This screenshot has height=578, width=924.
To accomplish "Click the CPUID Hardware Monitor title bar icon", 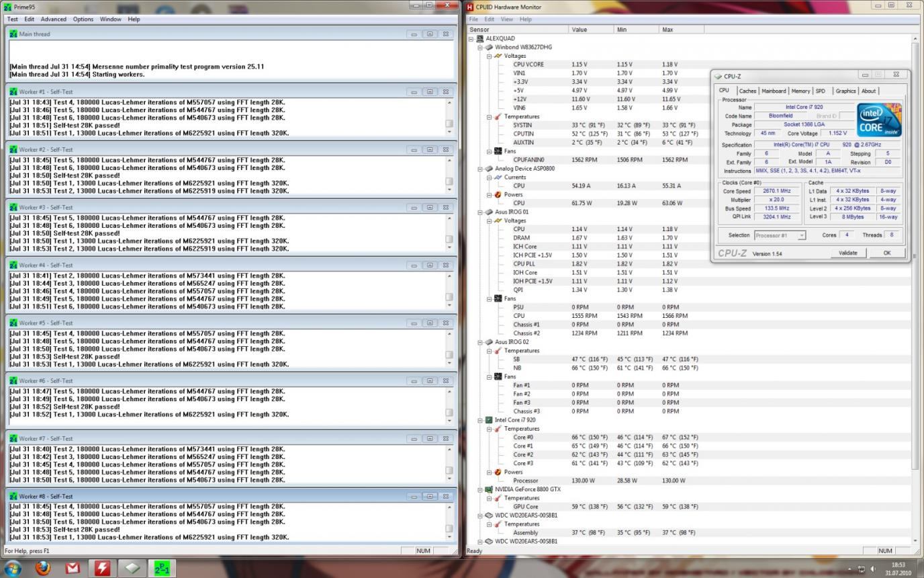I will 470,7.
